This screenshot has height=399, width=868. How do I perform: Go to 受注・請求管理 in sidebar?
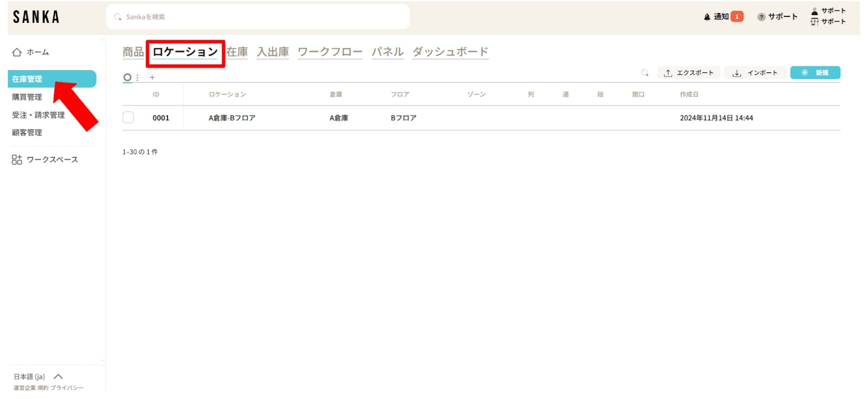coord(38,115)
